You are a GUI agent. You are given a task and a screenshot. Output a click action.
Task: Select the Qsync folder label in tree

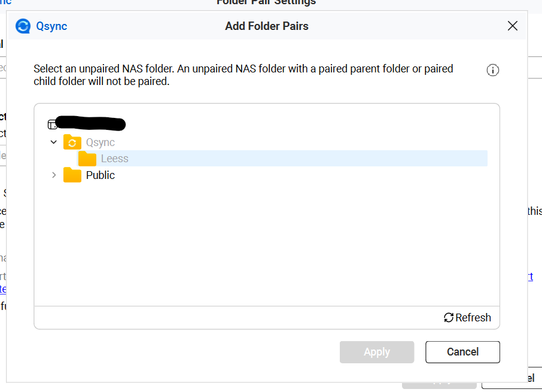[x=101, y=142]
